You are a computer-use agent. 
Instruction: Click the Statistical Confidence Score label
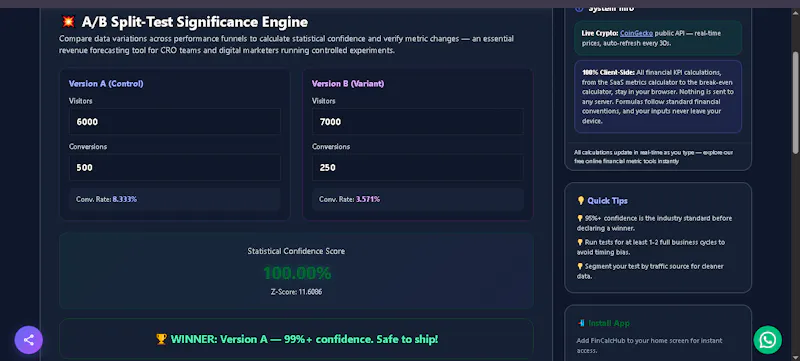(x=296, y=251)
